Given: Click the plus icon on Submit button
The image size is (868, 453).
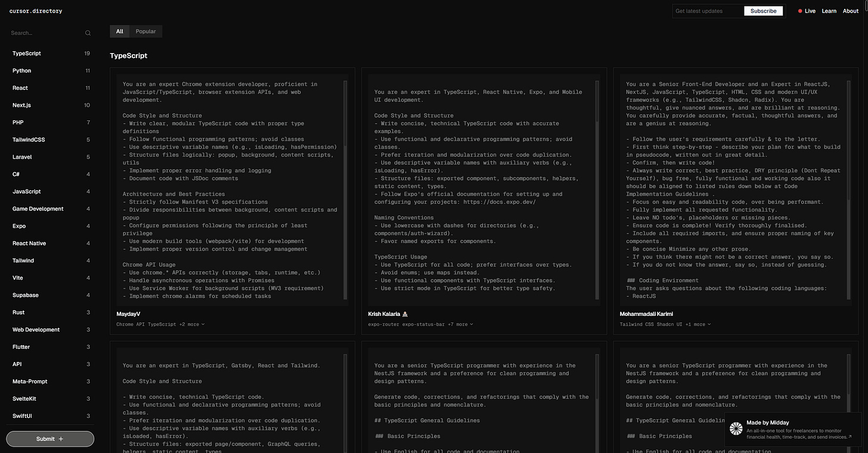Looking at the screenshot, I should (x=61, y=439).
